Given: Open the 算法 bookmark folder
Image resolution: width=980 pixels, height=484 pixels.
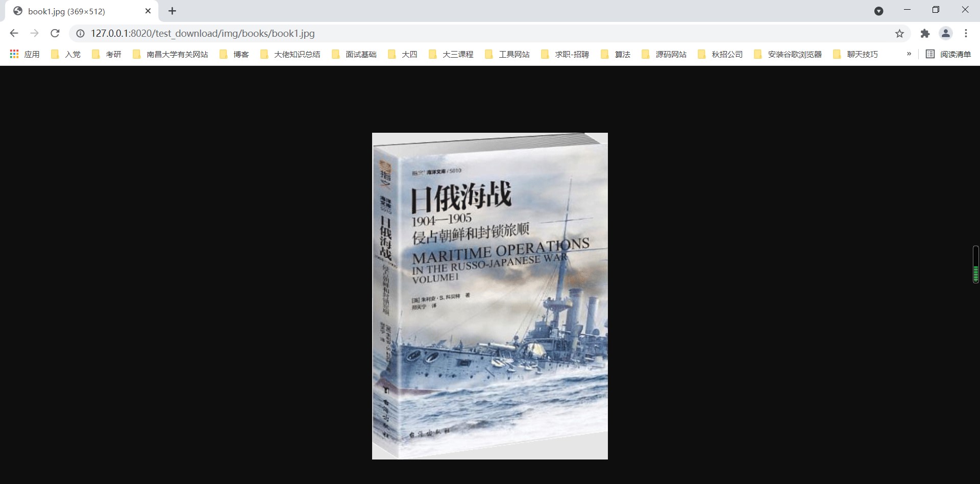Looking at the screenshot, I should 616,54.
